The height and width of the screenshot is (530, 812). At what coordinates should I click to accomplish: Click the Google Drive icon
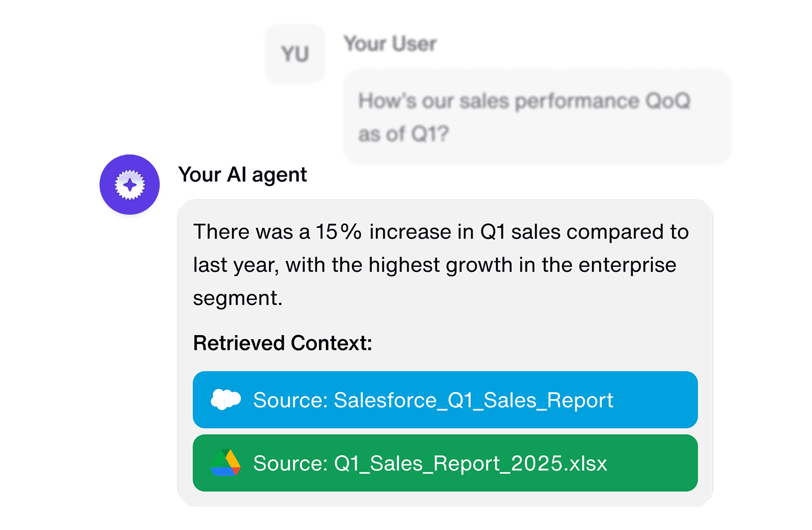(x=225, y=463)
